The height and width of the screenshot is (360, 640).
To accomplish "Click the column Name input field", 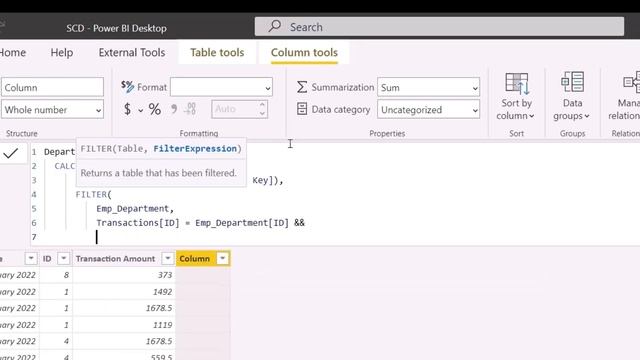I will [x=52, y=87].
